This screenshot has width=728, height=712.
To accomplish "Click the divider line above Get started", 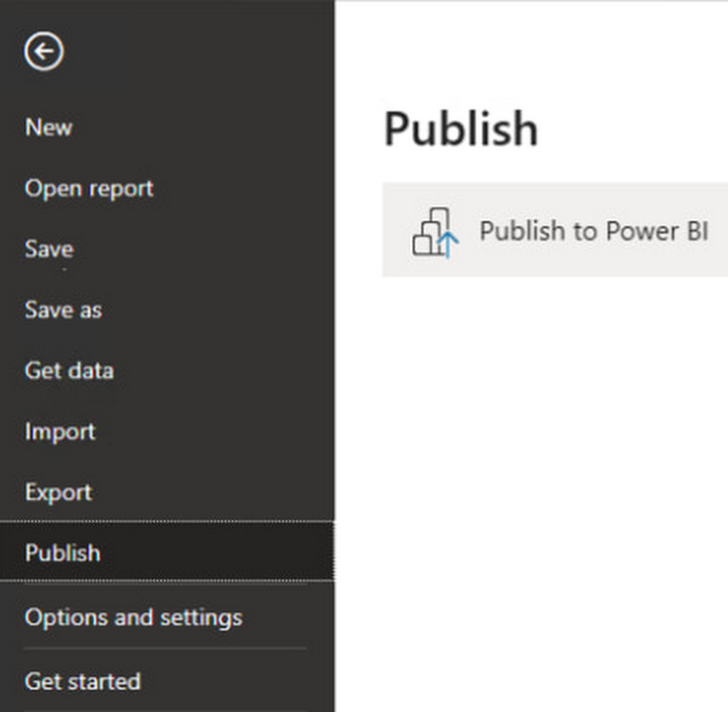I will (165, 649).
